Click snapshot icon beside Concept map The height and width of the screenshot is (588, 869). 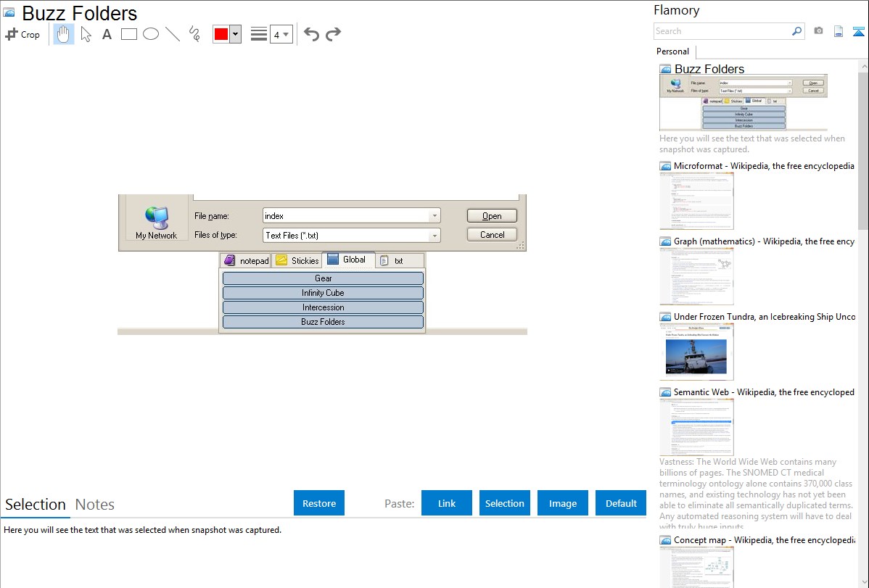tap(665, 540)
